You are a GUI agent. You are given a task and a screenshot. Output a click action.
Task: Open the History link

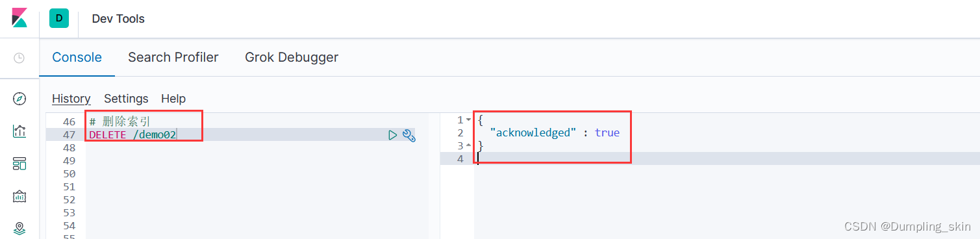pyautogui.click(x=71, y=99)
